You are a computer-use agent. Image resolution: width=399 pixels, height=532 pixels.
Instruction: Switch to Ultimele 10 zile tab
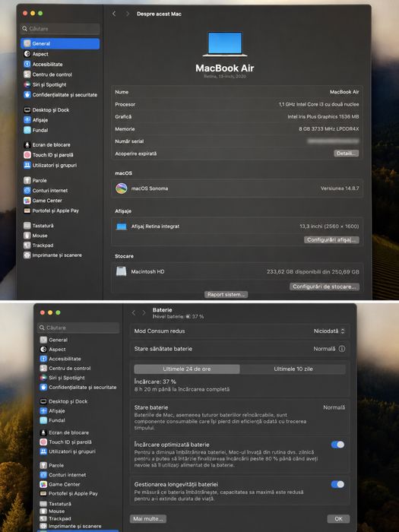pyautogui.click(x=293, y=369)
